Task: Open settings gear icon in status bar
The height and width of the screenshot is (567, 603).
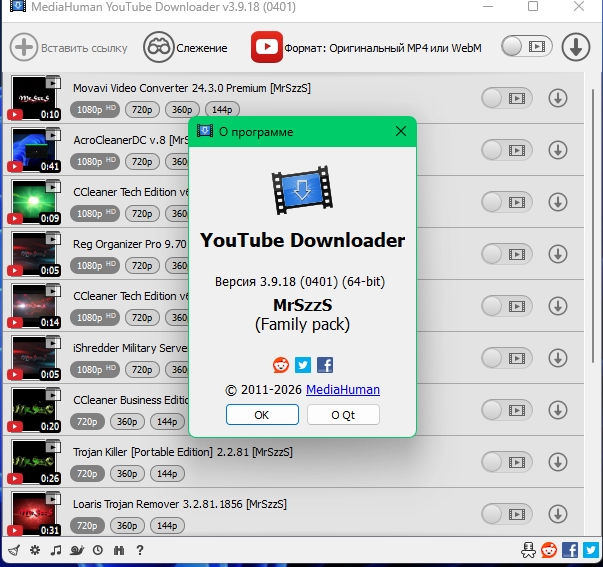Action: [34, 550]
